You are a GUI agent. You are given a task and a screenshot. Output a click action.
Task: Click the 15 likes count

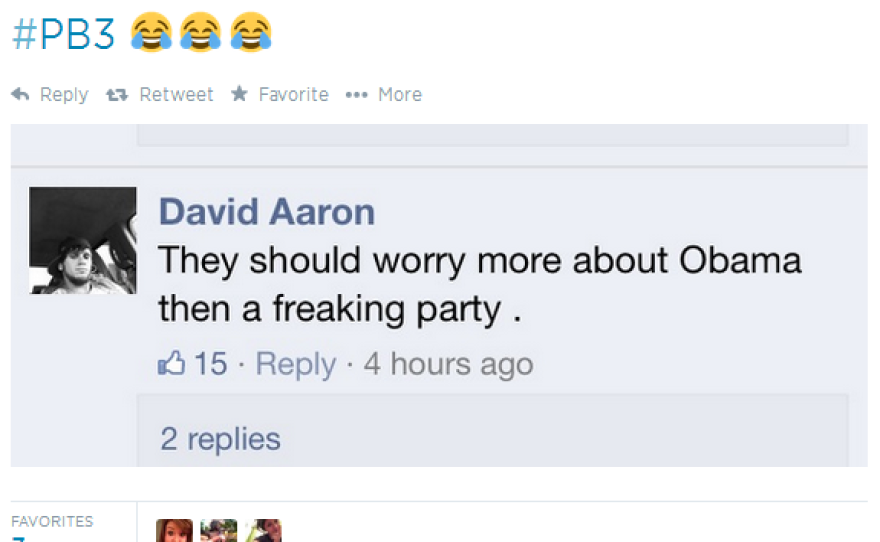click(210, 364)
